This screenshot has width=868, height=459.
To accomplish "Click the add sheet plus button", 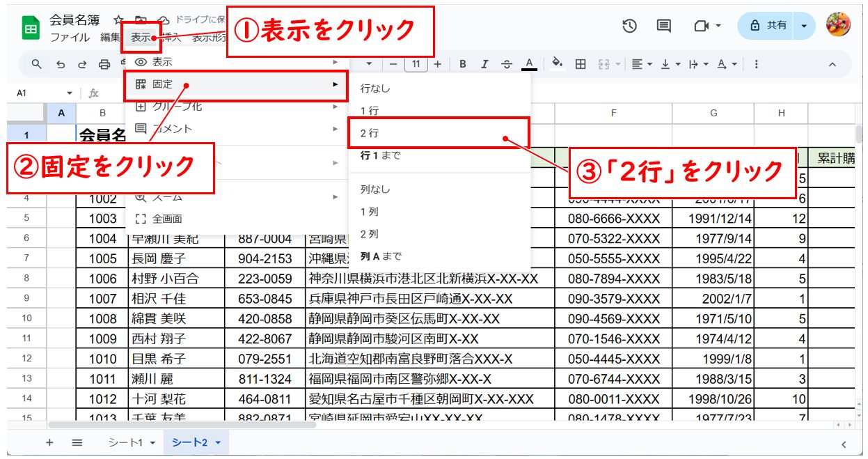I will [x=49, y=442].
